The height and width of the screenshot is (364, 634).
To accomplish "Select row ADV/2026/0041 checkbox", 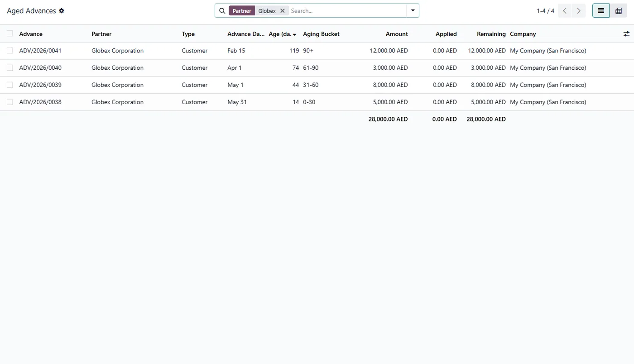I will click(10, 51).
